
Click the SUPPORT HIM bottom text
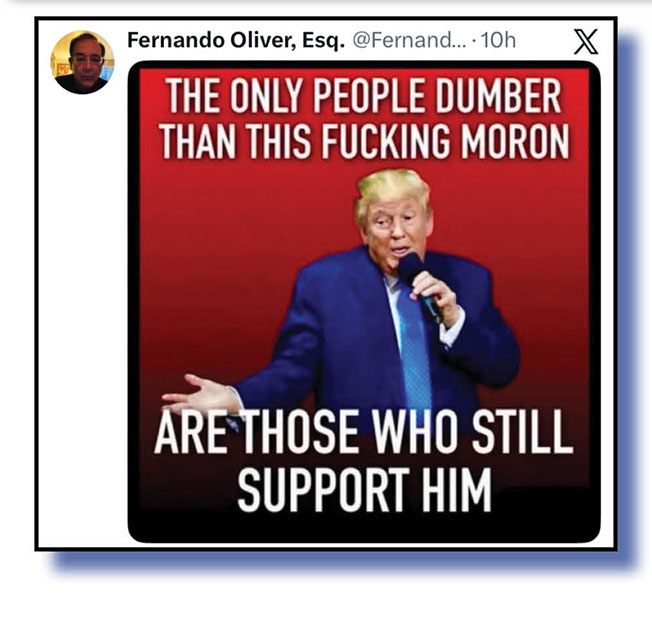[x=364, y=489]
